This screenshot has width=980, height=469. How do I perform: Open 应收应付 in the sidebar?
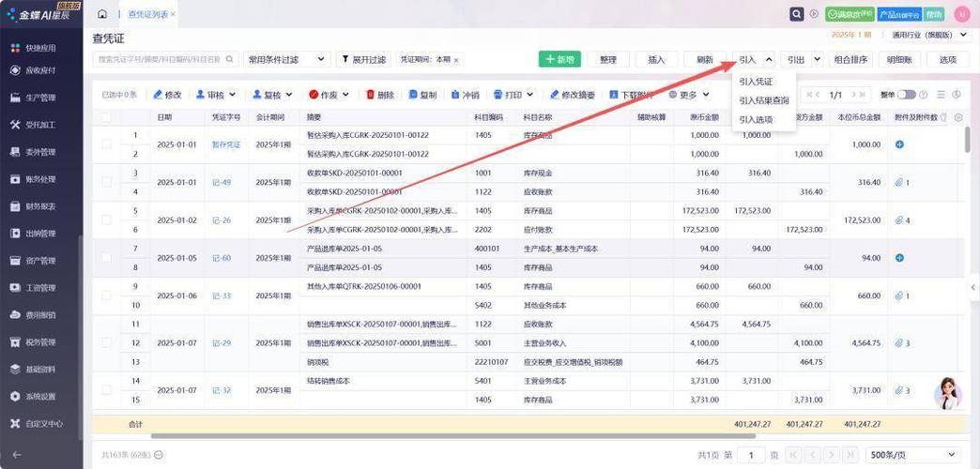click(40, 70)
